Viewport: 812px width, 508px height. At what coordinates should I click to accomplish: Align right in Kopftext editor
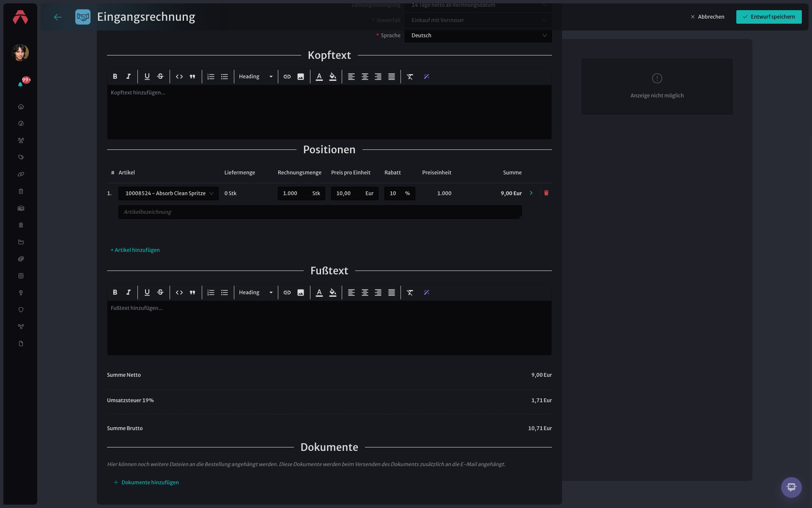378,77
